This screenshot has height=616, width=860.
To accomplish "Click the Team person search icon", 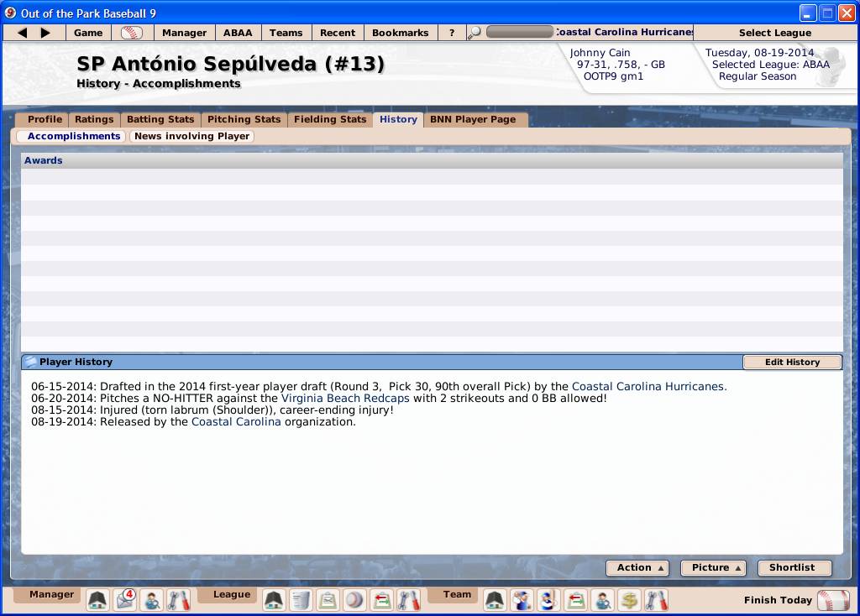I will (603, 600).
